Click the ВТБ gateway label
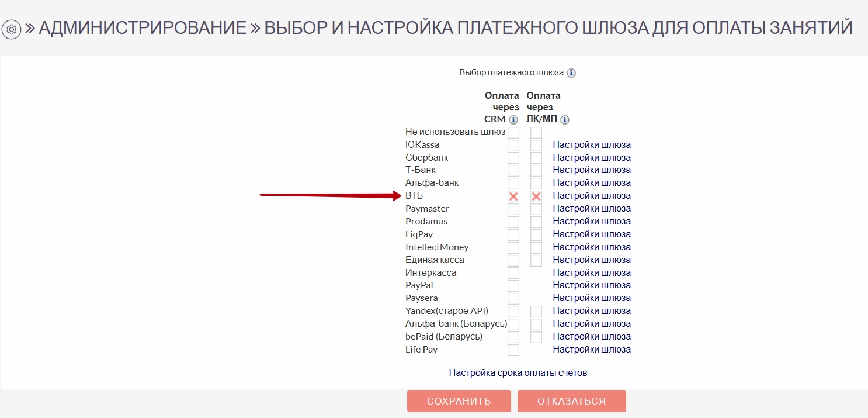 pyautogui.click(x=414, y=196)
